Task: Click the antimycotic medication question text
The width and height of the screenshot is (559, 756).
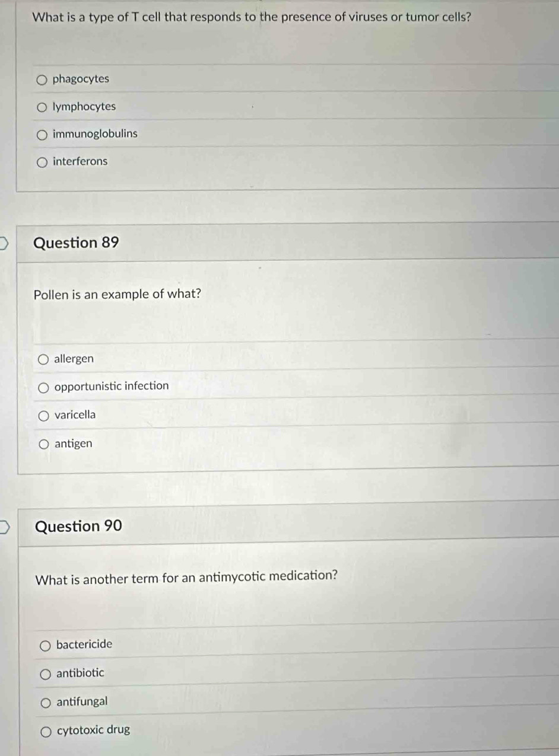Action: (x=187, y=576)
